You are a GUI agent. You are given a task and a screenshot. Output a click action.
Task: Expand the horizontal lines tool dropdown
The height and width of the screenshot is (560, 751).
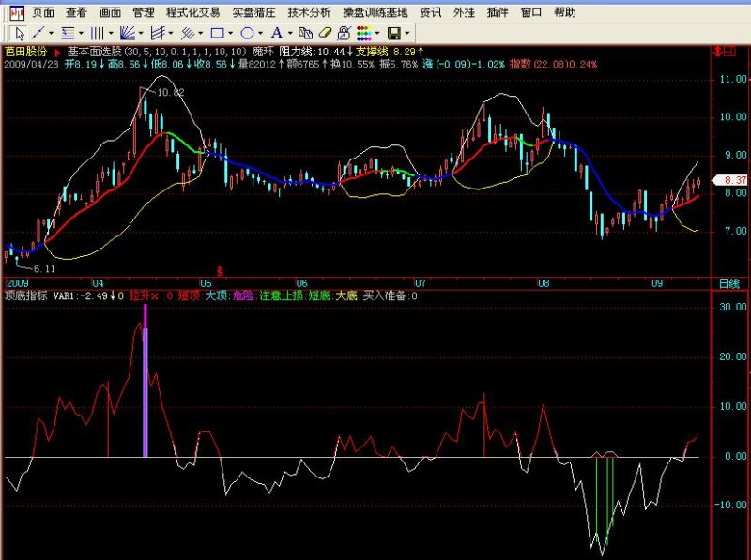[x=81, y=34]
